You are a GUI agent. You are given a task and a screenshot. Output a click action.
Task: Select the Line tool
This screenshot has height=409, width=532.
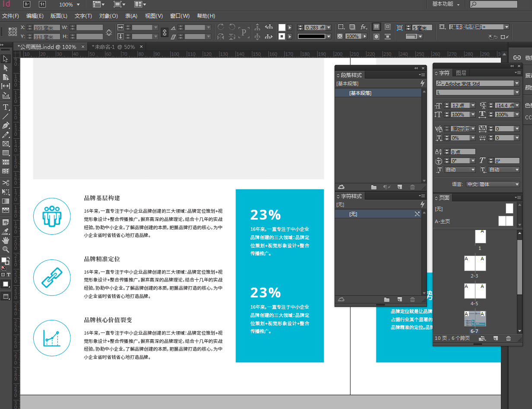[x=6, y=116]
